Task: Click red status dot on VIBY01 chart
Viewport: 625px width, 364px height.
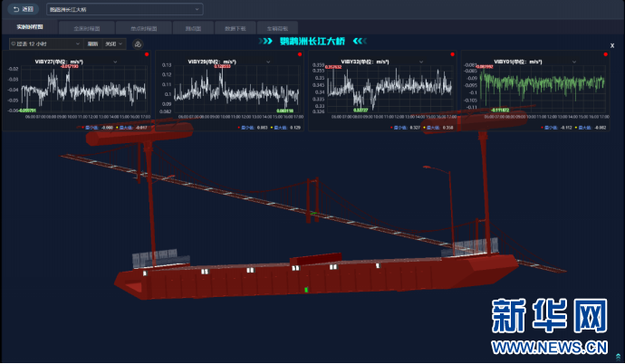Action: pos(603,55)
